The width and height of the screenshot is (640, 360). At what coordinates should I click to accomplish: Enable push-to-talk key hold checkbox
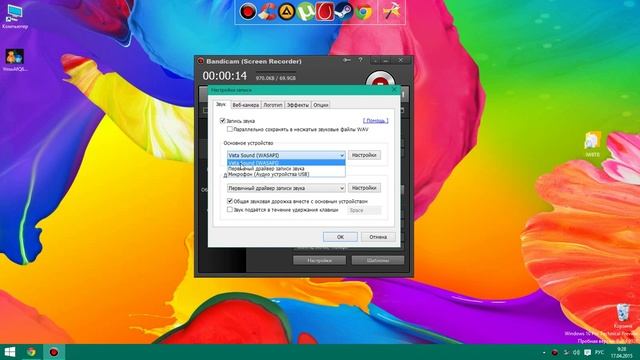230,209
